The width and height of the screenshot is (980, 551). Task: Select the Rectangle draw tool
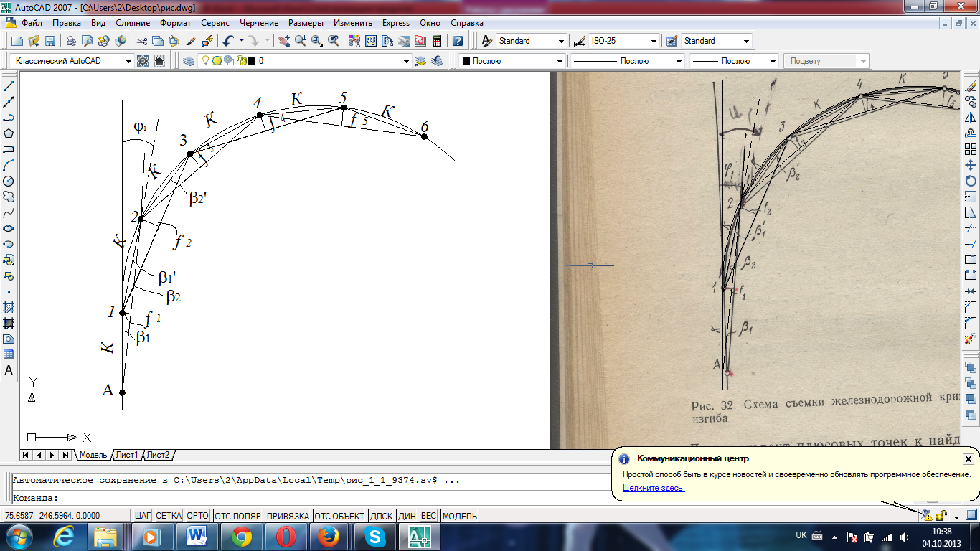(9, 149)
